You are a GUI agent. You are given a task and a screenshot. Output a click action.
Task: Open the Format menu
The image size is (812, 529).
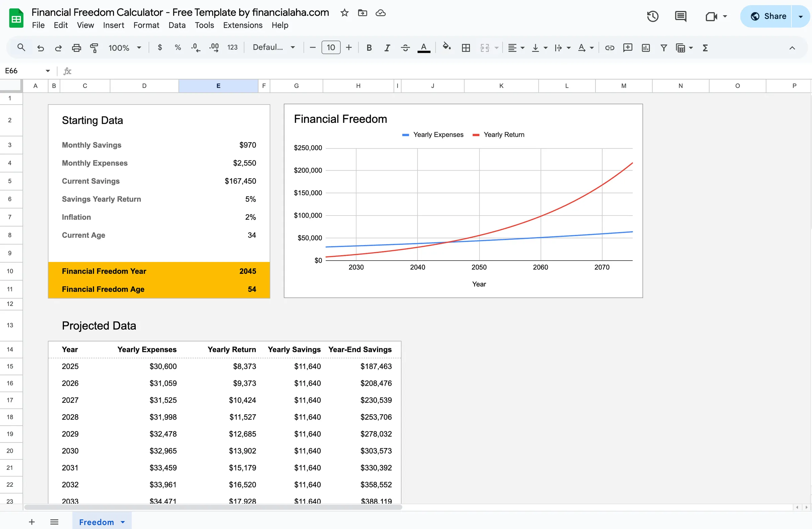click(x=146, y=25)
